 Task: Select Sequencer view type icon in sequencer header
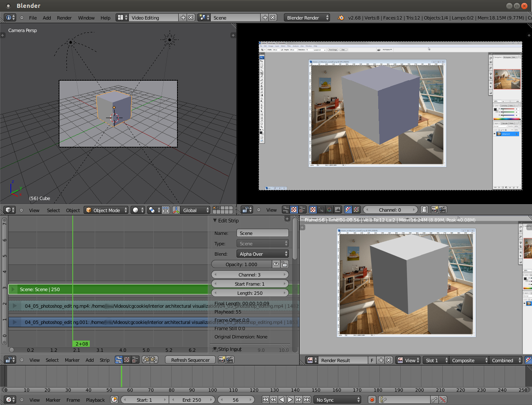pos(119,360)
